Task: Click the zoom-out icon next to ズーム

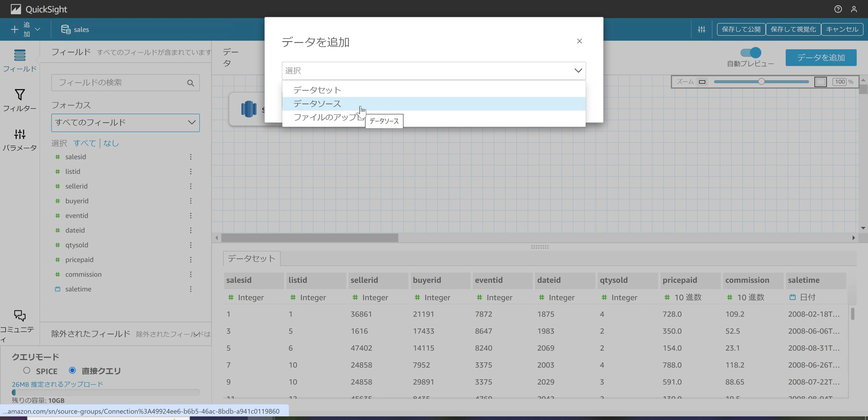Action: coord(702,82)
